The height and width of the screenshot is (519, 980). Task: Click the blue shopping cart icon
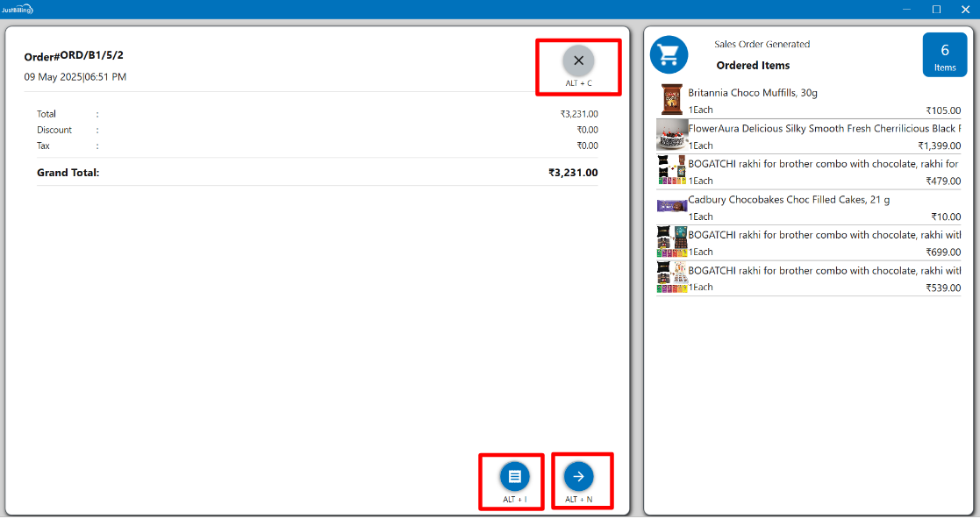coord(669,54)
